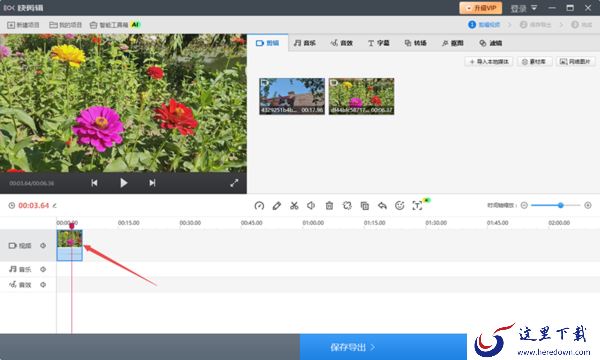Click the timeline zoom slider handle
This screenshot has width=600, height=360.
point(561,205)
